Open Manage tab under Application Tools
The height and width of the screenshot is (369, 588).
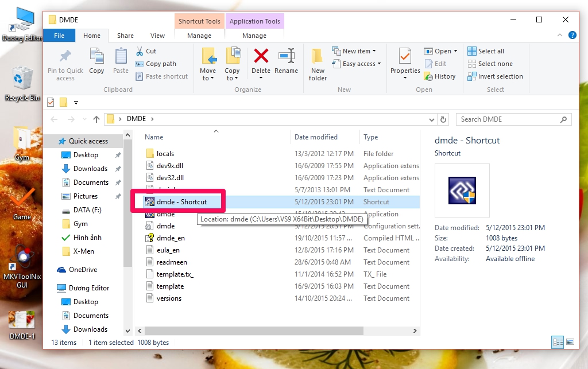(254, 36)
